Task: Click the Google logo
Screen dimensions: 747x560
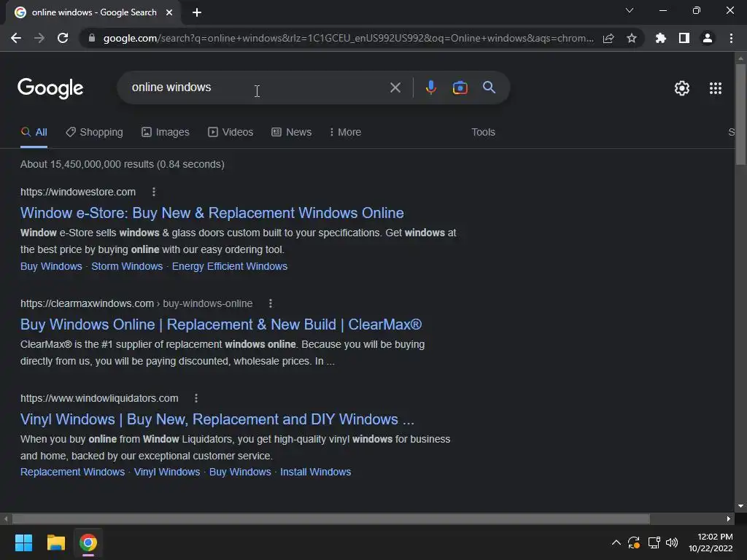Action: [x=50, y=88]
